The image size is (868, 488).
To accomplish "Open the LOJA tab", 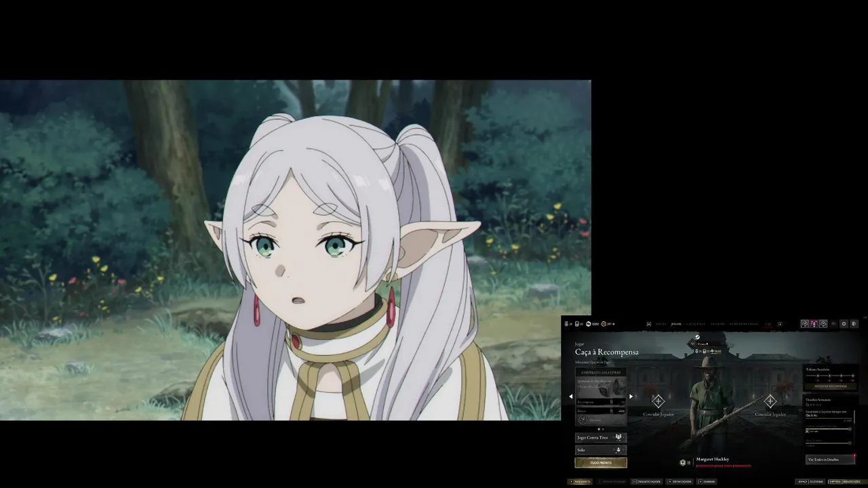I will coord(768,324).
